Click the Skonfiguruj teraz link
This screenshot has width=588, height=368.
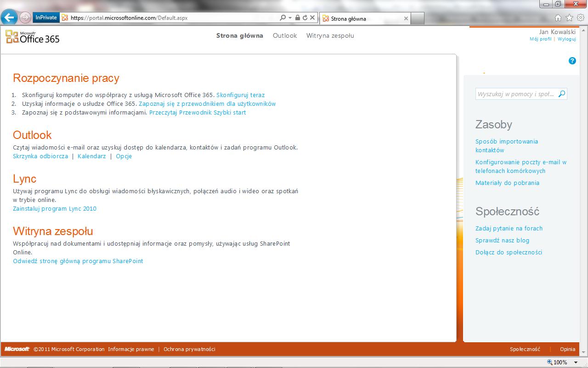click(240, 95)
